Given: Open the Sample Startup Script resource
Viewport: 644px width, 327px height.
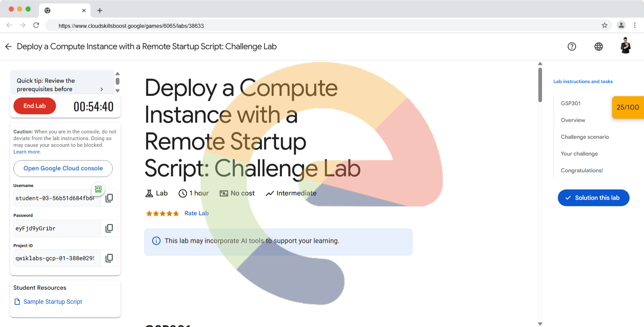Looking at the screenshot, I should tap(53, 302).
